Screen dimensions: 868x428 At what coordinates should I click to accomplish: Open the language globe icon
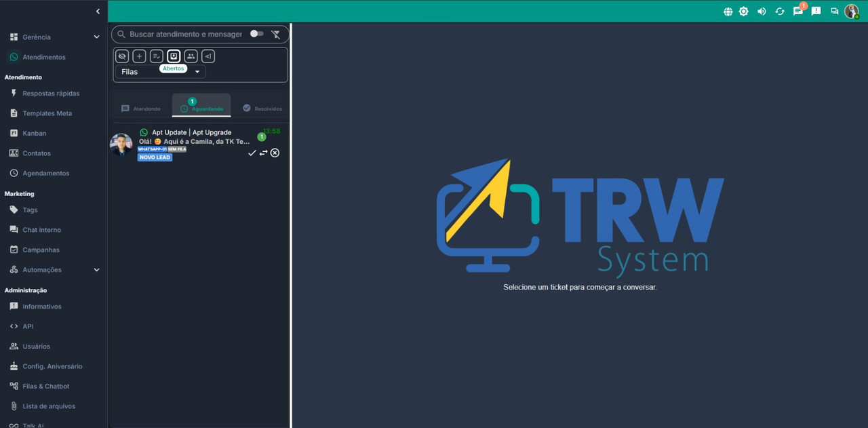click(728, 12)
